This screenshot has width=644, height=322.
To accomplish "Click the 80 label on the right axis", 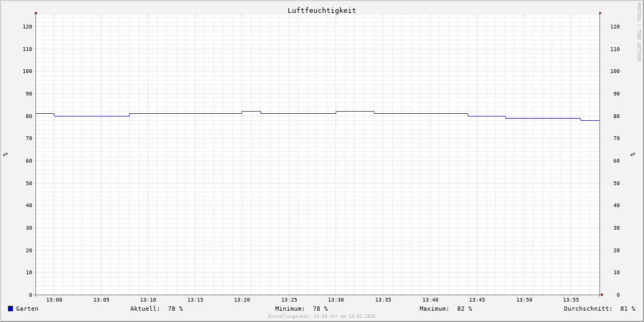I will tap(617, 116).
